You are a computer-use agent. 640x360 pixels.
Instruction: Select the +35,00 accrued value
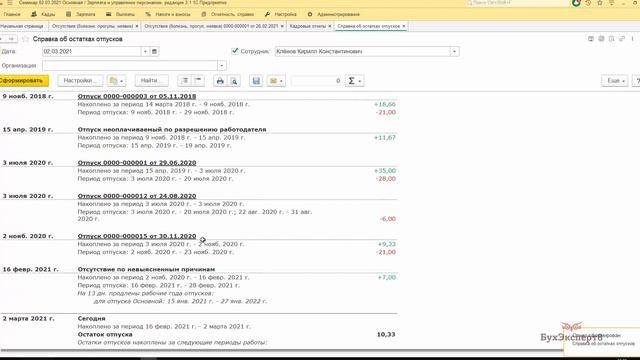pyautogui.click(x=384, y=171)
